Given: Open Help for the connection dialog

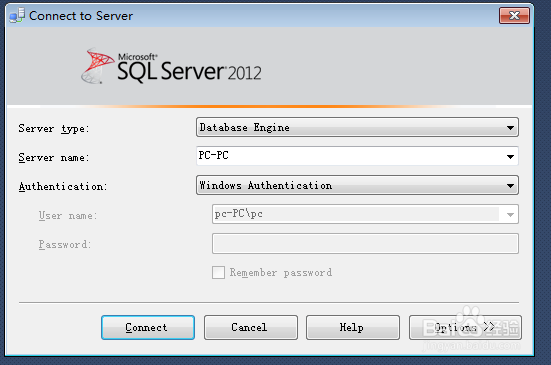Looking at the screenshot, I should 352,327.
